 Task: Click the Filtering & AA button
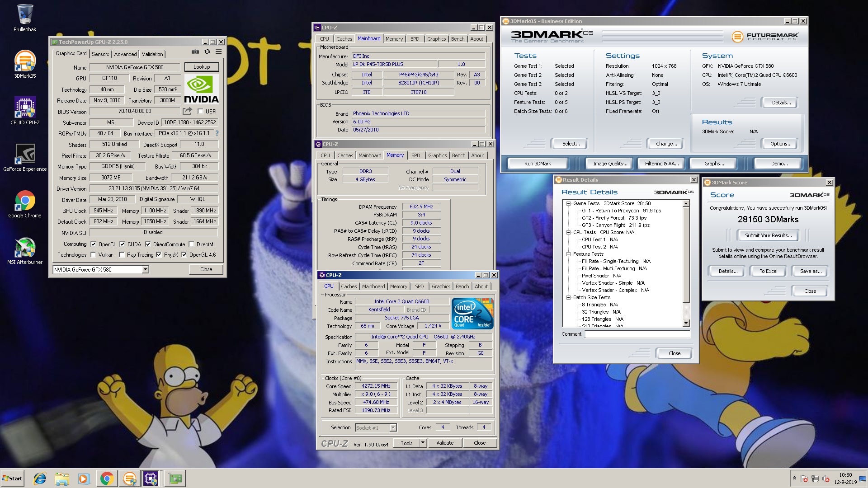tap(662, 164)
